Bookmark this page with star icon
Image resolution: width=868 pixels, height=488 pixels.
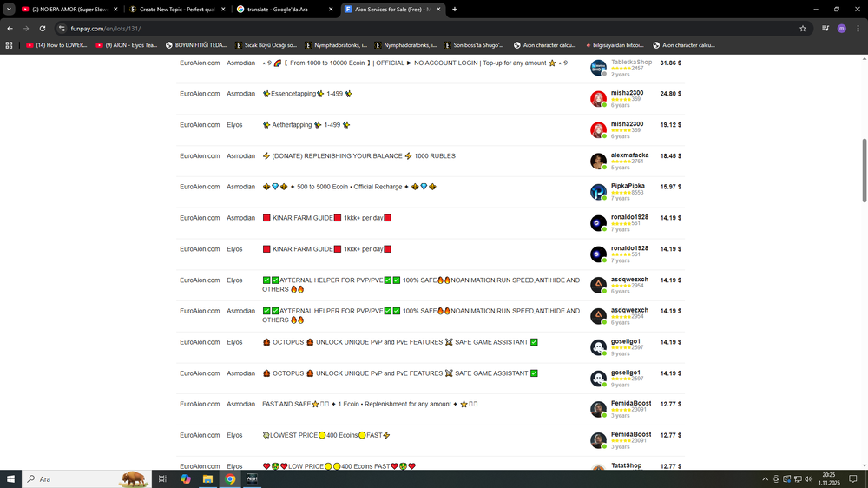[x=803, y=29]
